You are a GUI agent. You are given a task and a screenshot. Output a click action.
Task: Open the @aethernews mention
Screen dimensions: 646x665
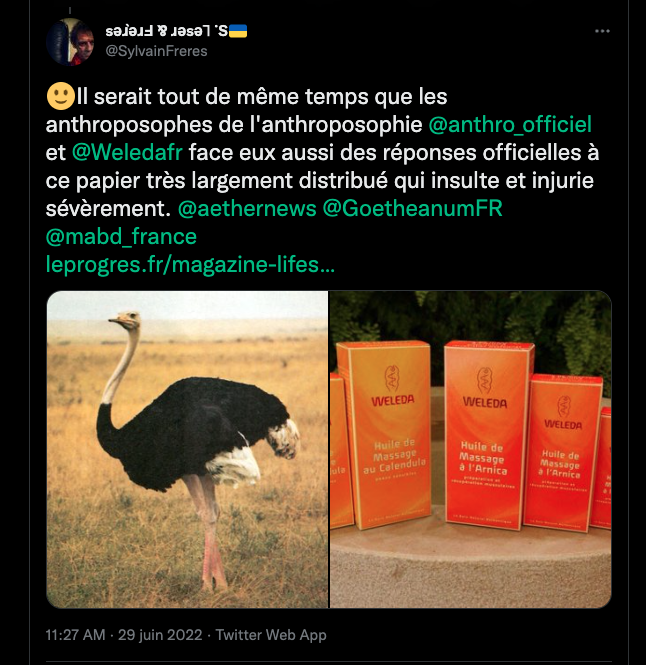point(247,209)
